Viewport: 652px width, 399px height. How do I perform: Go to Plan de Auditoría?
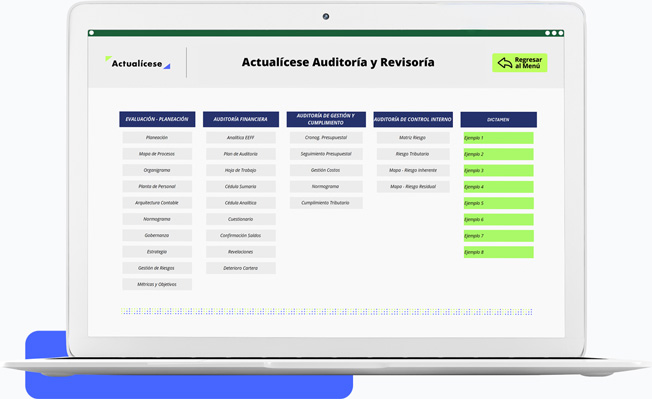pos(241,154)
